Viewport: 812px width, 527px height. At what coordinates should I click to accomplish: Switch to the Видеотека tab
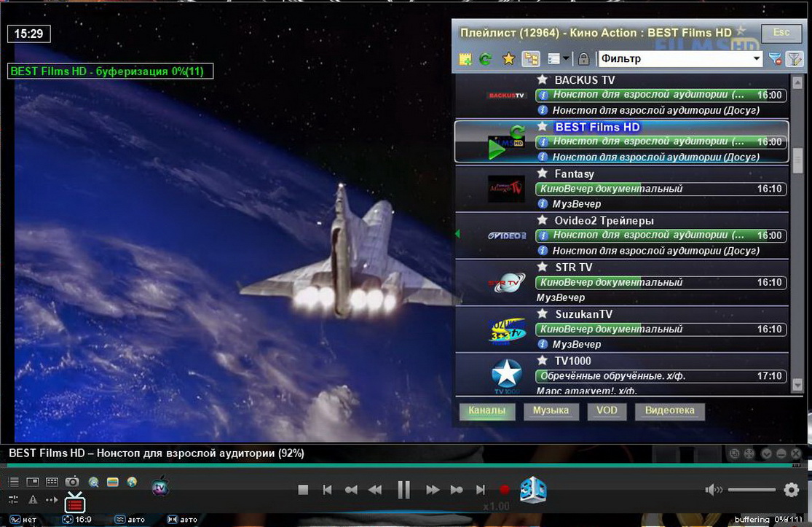pyautogui.click(x=669, y=411)
